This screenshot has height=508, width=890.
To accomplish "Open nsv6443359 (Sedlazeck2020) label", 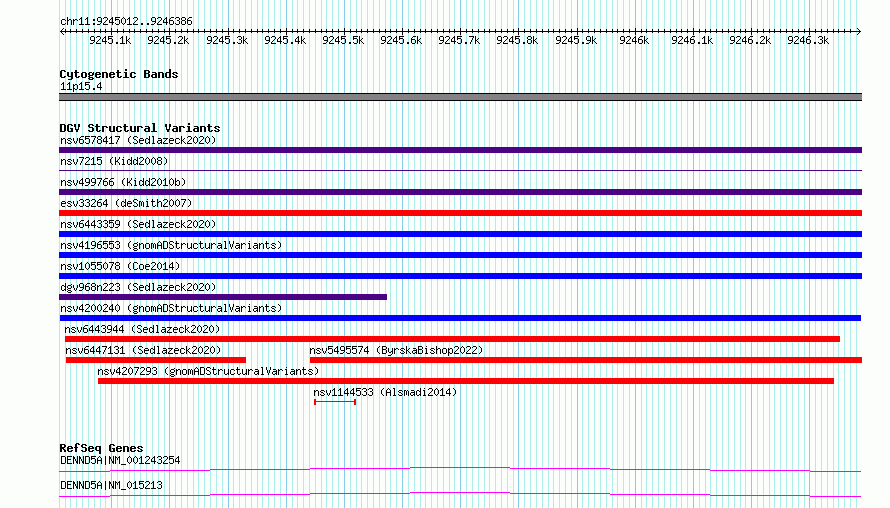I will pyautogui.click(x=138, y=224).
